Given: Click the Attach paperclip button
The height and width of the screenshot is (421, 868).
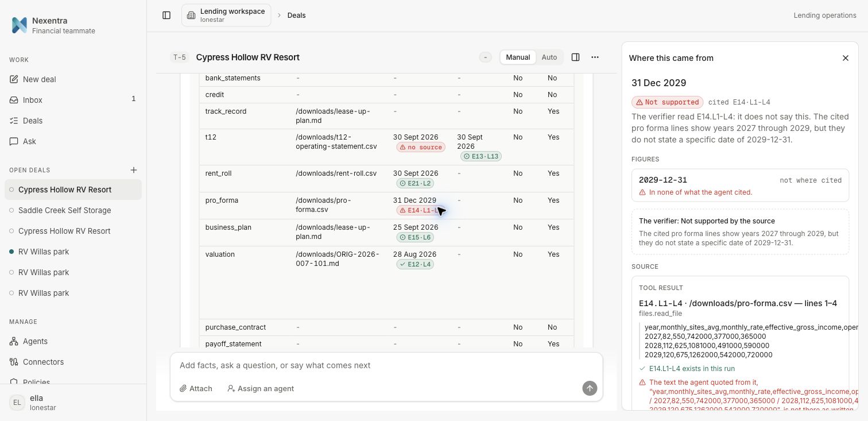Looking at the screenshot, I should pyautogui.click(x=196, y=388).
